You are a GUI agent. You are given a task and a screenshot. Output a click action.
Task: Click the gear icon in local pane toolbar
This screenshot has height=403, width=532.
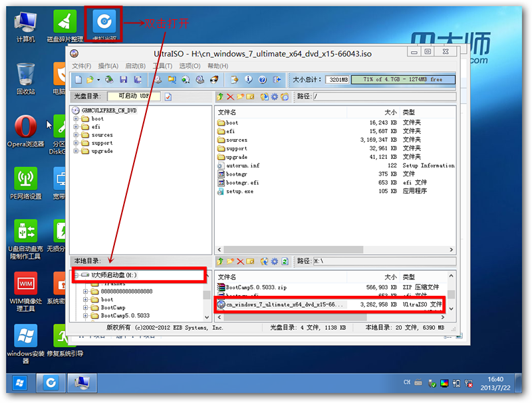pos(275,261)
